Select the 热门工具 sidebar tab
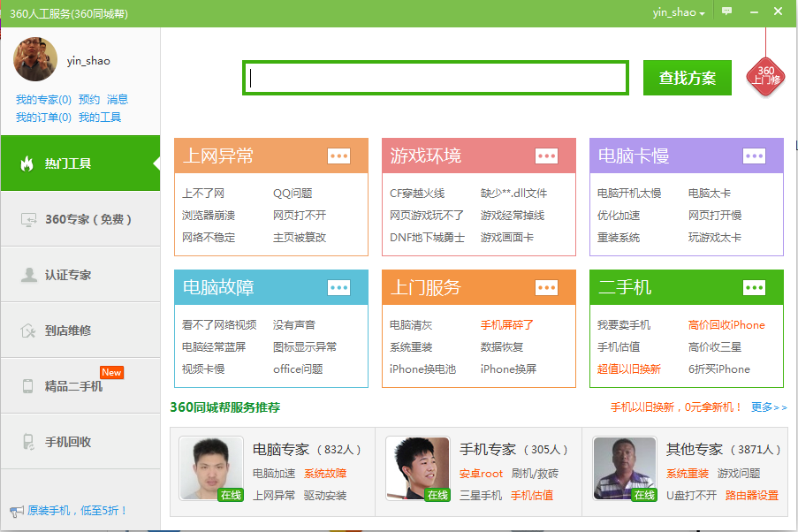This screenshot has height=532, width=798. click(x=80, y=163)
